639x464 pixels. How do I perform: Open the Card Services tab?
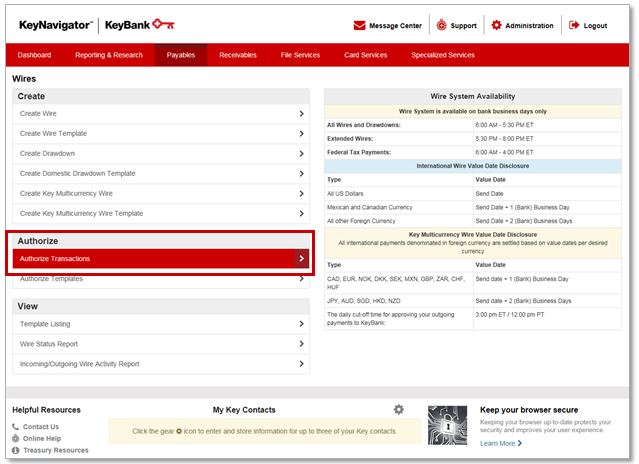[365, 55]
